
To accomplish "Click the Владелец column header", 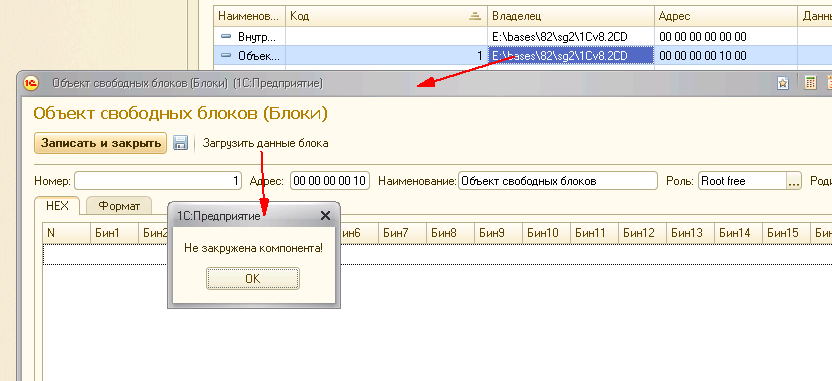I will 570,16.
